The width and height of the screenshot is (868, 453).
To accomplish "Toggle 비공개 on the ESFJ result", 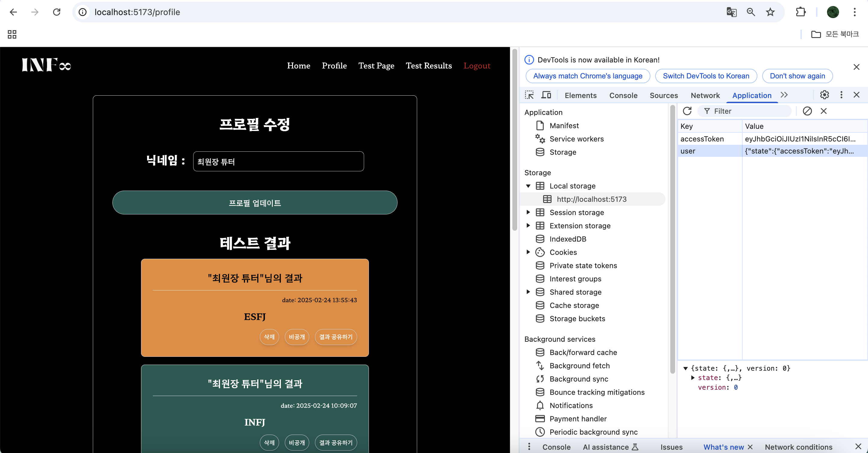I will point(297,337).
